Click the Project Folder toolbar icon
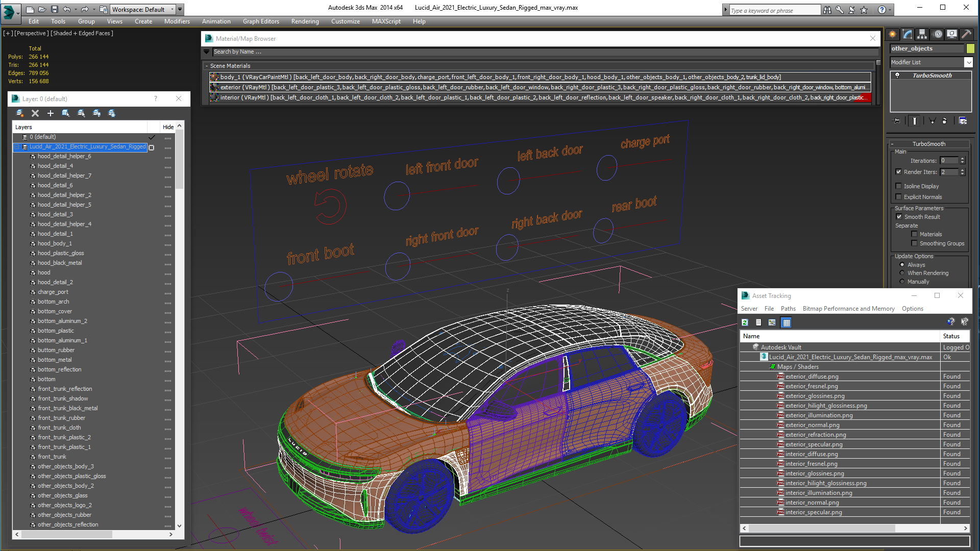This screenshot has width=980, height=551. pyautogui.click(x=104, y=9)
